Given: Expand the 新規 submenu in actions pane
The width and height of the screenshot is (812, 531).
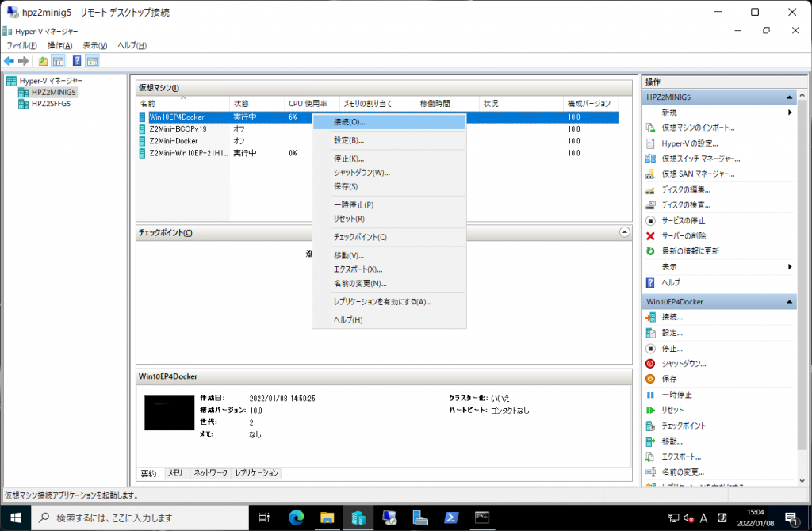Looking at the screenshot, I should [x=790, y=113].
